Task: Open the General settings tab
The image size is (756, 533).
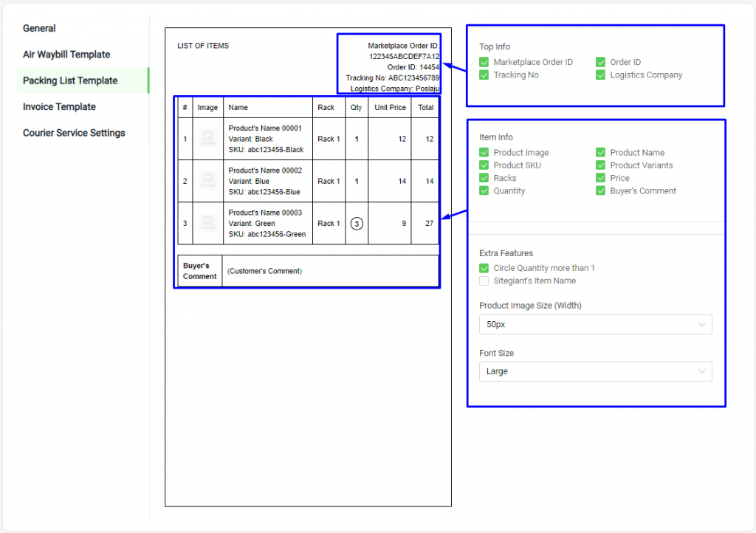Action: point(39,28)
